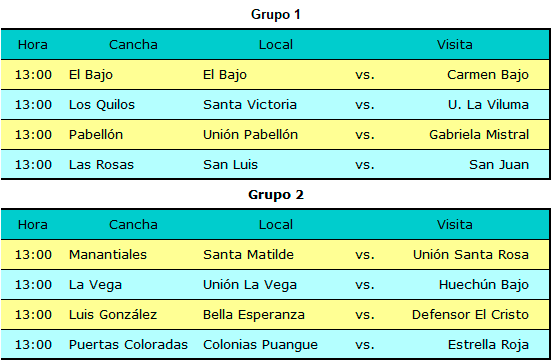Select Bella Esperanza local team
The height and width of the screenshot is (360, 551).
click(x=254, y=315)
